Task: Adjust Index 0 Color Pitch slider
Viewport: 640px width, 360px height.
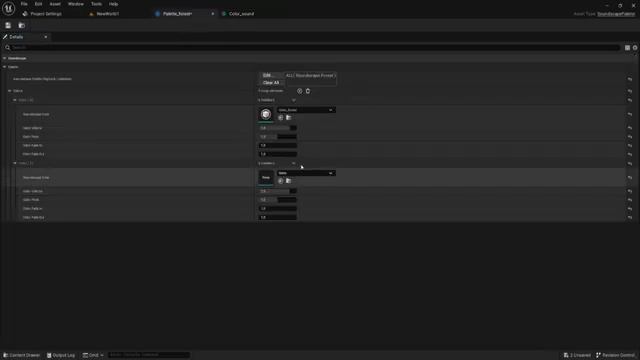Action: (278, 137)
